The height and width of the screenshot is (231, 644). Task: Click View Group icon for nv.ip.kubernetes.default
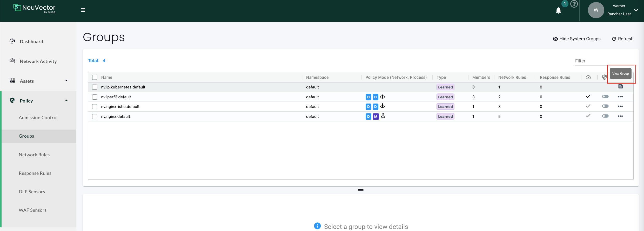[x=620, y=87]
